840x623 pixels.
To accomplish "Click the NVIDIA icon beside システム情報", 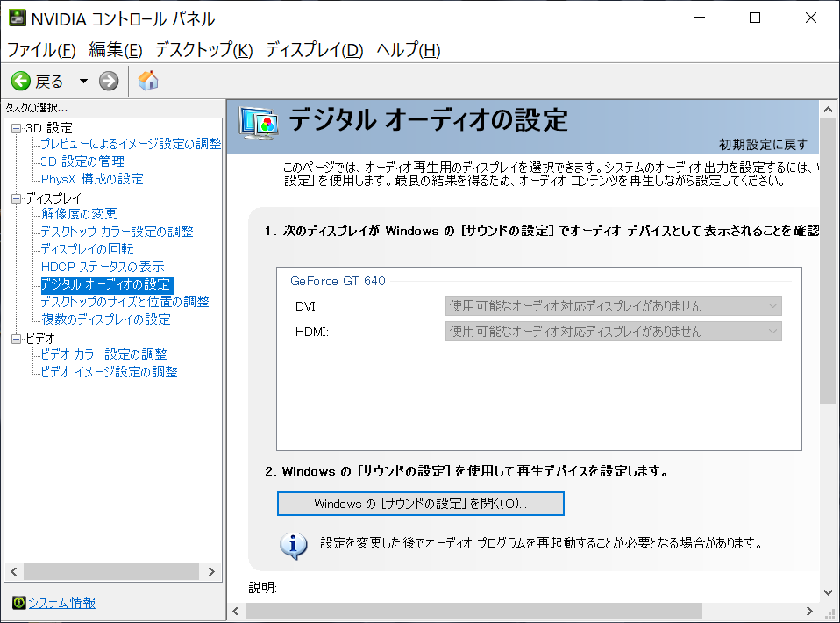I will tap(18, 603).
